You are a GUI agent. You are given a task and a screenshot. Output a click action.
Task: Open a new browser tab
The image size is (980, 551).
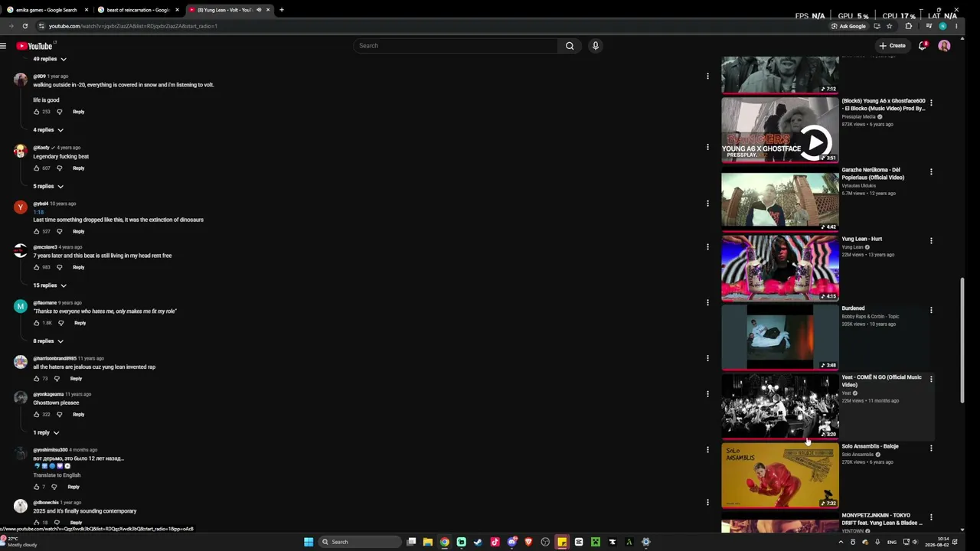(x=282, y=10)
